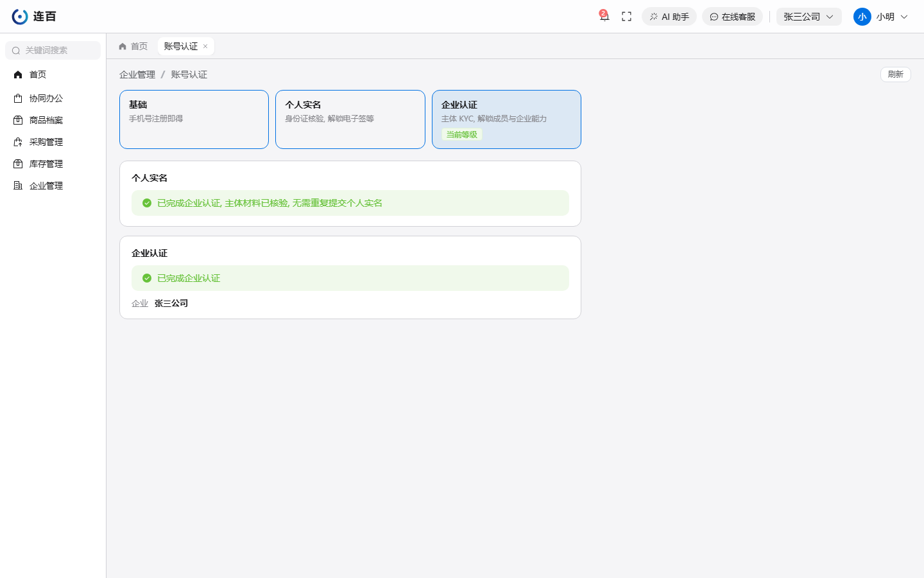
Task: Click the 协同办公 clipboard icon
Action: (x=18, y=98)
